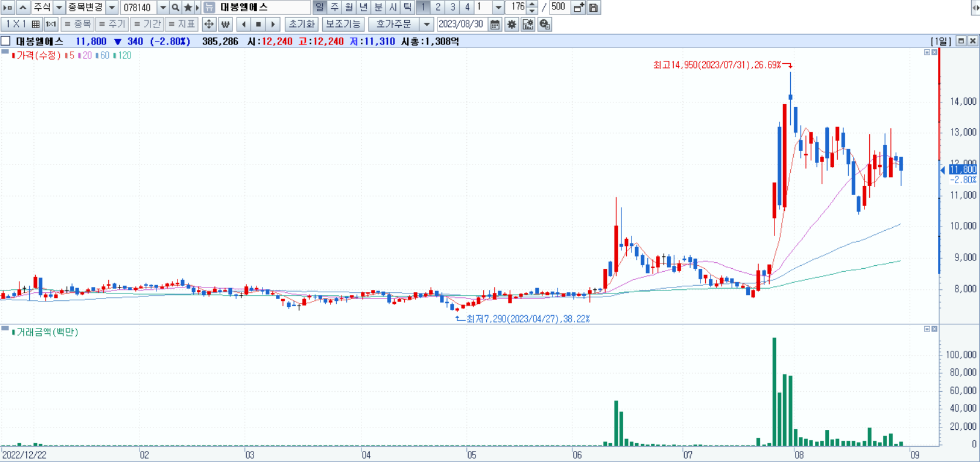Toggle the 120-day moving average line
Screen dimensions: 980x462
point(122,56)
